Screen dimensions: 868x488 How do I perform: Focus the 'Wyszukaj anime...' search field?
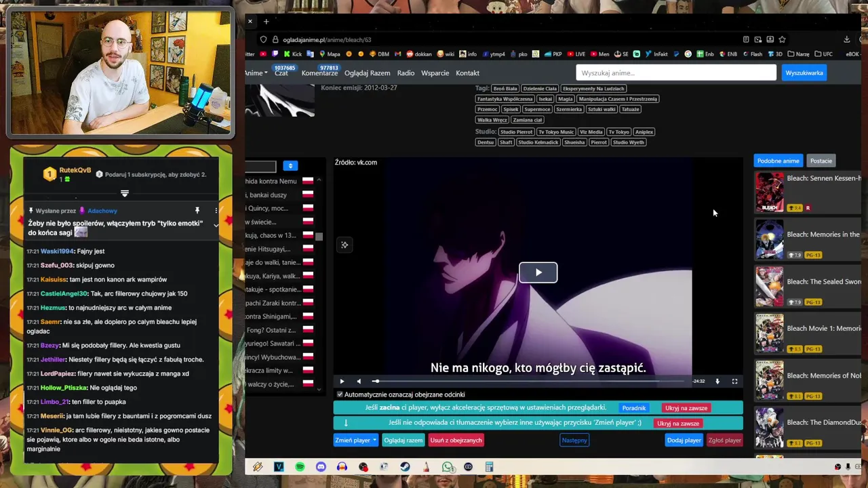(x=676, y=73)
